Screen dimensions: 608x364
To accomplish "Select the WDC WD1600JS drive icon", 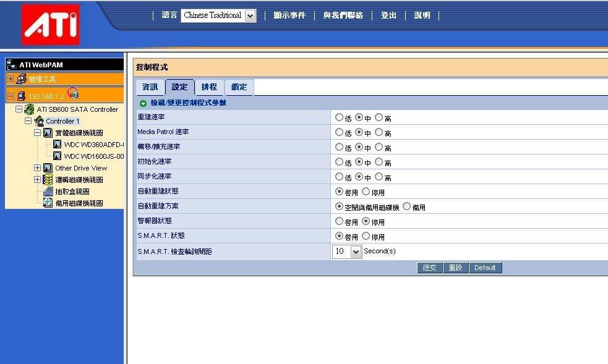I will (57, 156).
